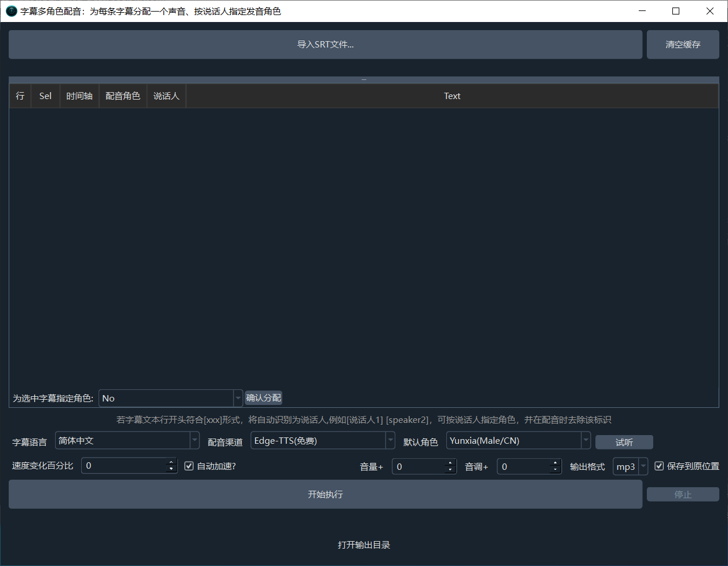
Task: Open the output directory link
Action: click(364, 545)
